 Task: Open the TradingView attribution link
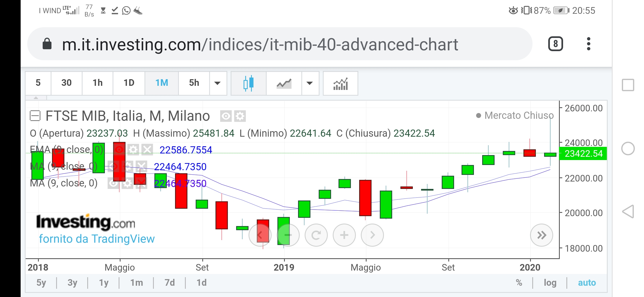click(97, 239)
